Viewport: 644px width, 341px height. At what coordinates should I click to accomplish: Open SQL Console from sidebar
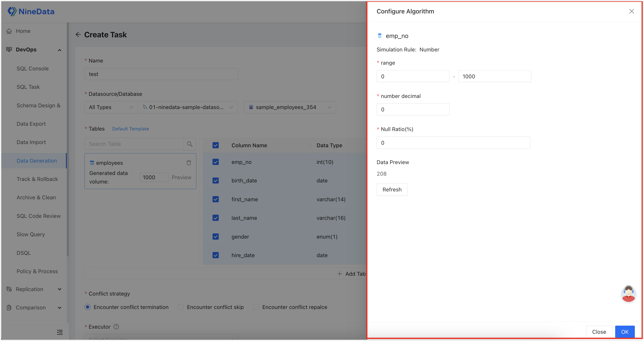pos(32,68)
